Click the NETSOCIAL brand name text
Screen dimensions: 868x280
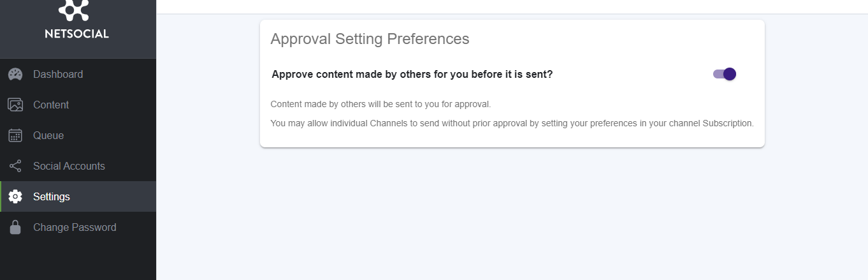coord(77,34)
